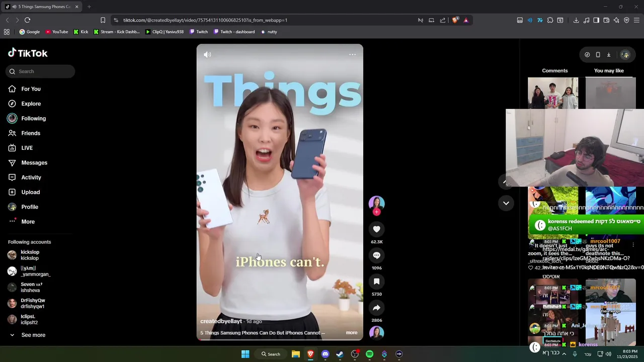Open the createdbyellayt profile link
Screen dimensions: 644x362
pos(221,321)
